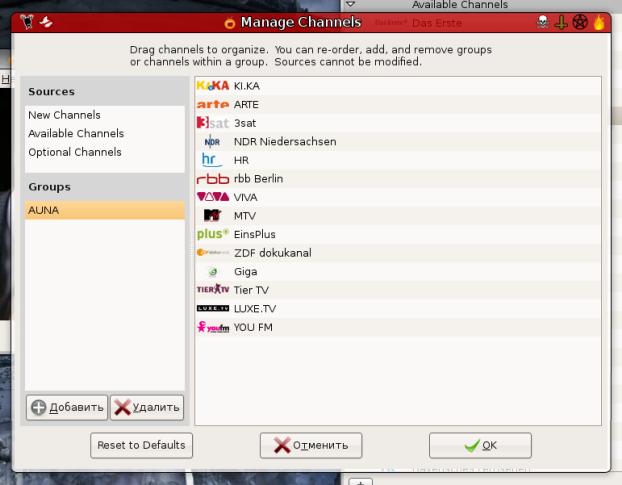
Task: Collapse Available Channels in the background window
Action: [x=351, y=4]
